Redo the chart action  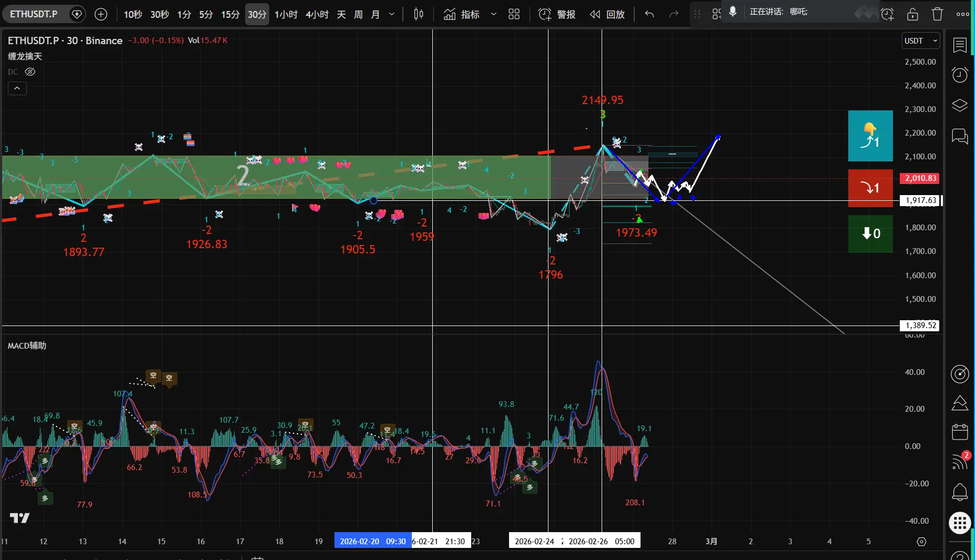click(x=674, y=14)
